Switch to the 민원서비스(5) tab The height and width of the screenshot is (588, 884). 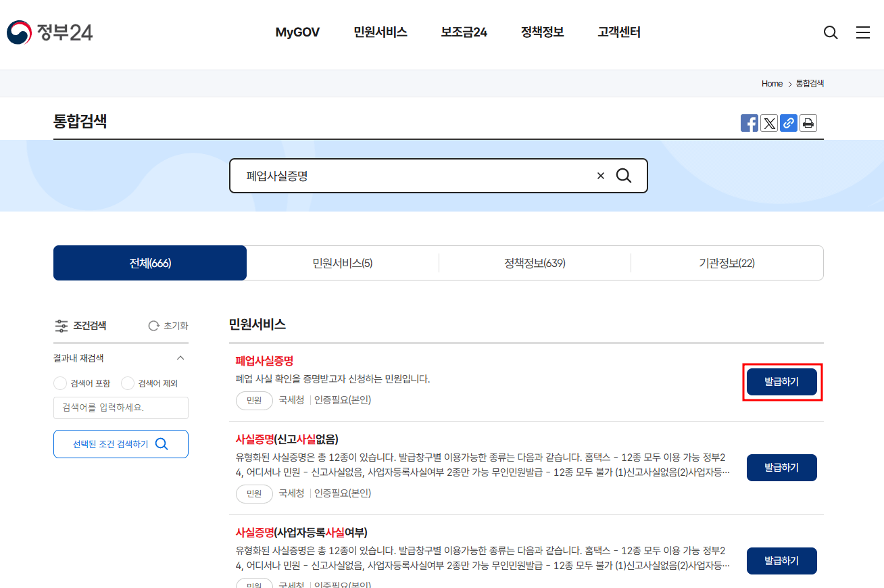343,263
